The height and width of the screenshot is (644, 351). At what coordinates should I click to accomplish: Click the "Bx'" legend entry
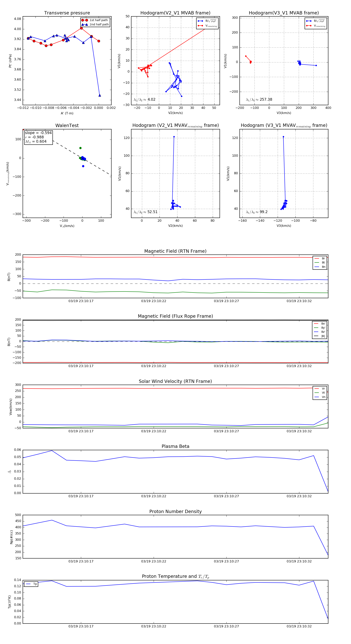click(x=320, y=324)
